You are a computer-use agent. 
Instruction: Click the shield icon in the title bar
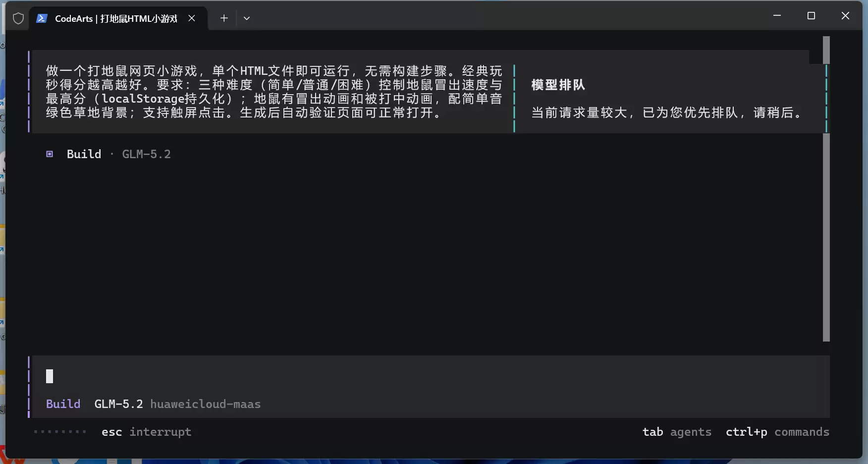[x=18, y=18]
